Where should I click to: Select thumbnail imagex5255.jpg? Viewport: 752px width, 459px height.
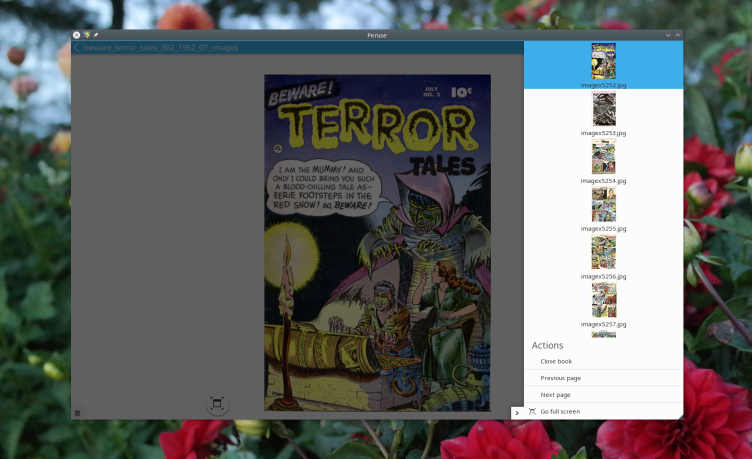click(x=604, y=205)
